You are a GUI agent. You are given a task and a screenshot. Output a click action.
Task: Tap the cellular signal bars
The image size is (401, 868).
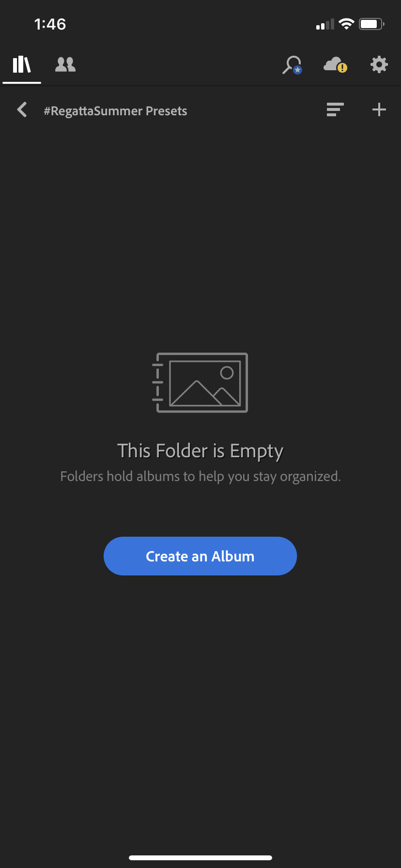coord(325,24)
